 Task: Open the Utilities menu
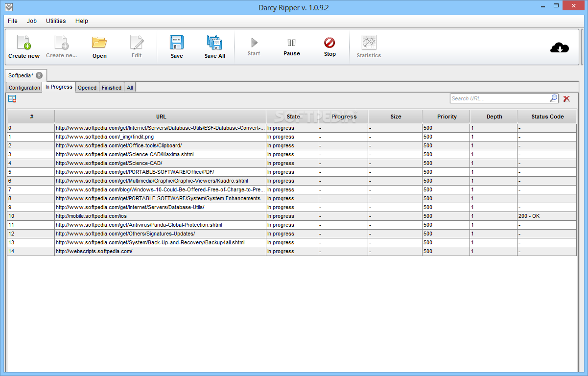(56, 21)
